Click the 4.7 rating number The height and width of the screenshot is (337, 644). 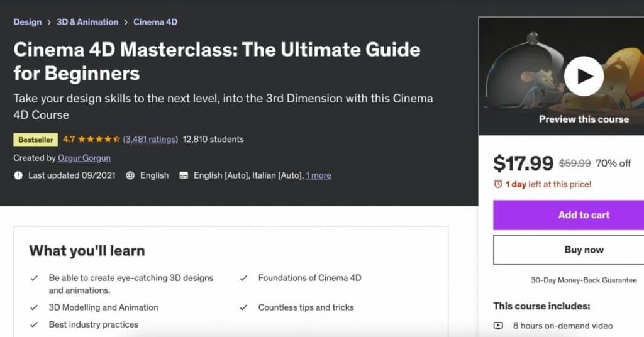[69, 139]
